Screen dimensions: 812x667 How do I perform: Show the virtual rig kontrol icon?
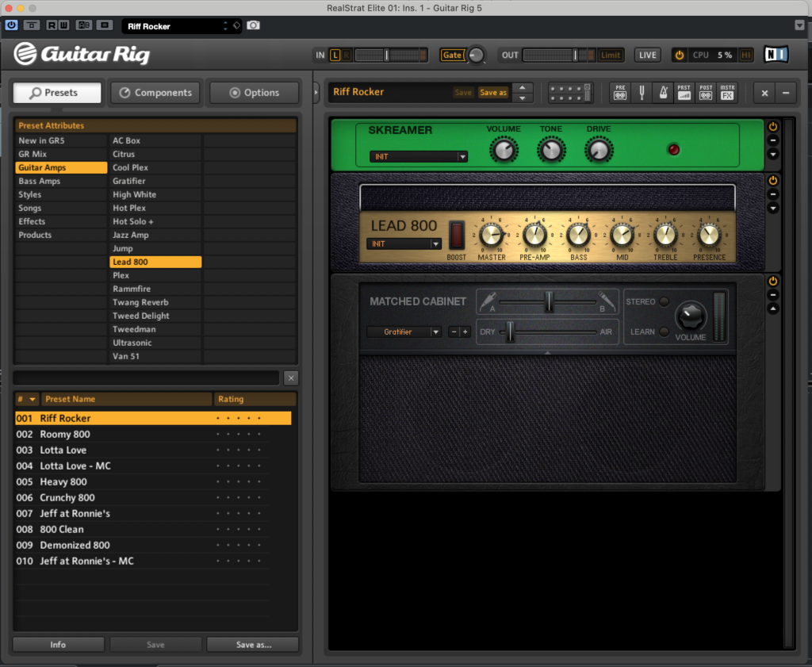point(570,93)
